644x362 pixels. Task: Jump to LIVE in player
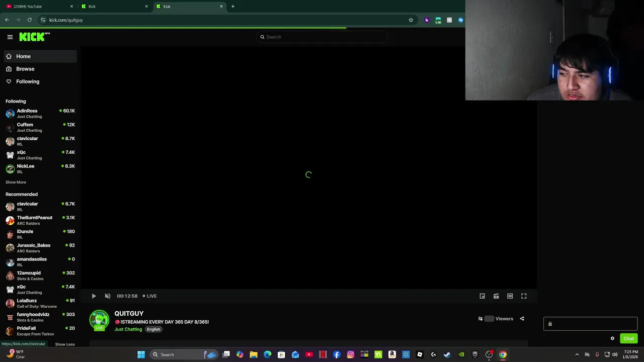(x=149, y=296)
